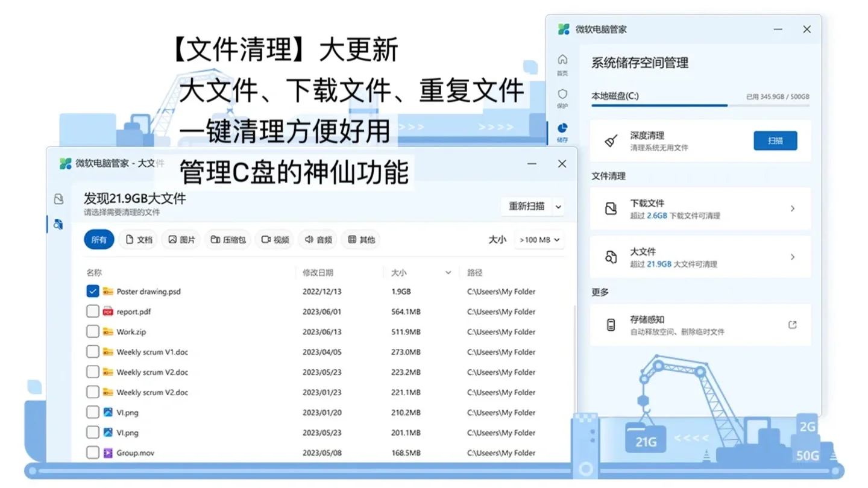Toggle the 大小 column sort order
This screenshot has height=488, width=868.
(x=448, y=272)
